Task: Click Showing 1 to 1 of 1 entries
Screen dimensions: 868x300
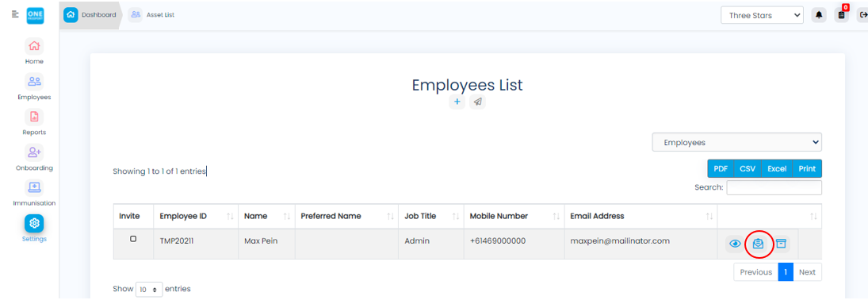Action: pyautogui.click(x=159, y=172)
